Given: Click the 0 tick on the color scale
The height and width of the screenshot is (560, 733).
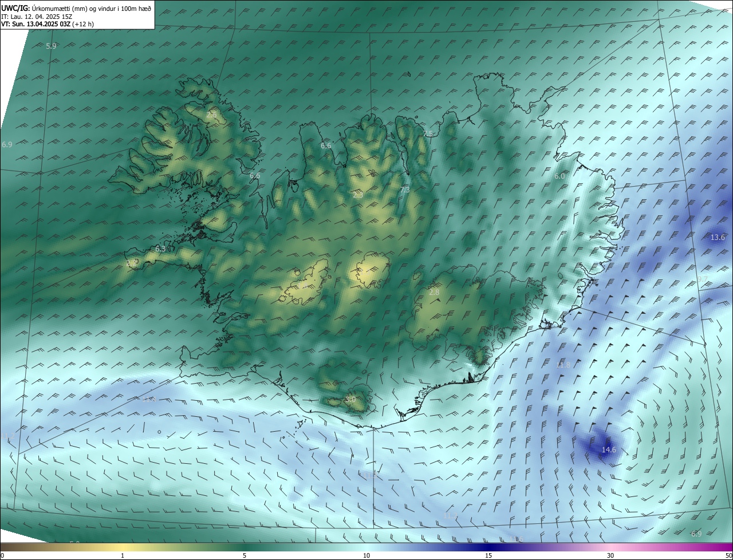Looking at the screenshot, I should [2, 555].
